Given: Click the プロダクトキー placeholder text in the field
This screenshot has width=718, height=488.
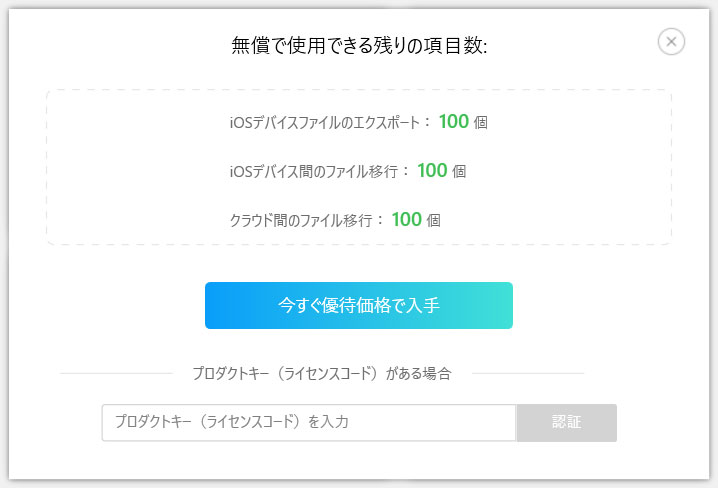Looking at the screenshot, I should tap(231, 422).
